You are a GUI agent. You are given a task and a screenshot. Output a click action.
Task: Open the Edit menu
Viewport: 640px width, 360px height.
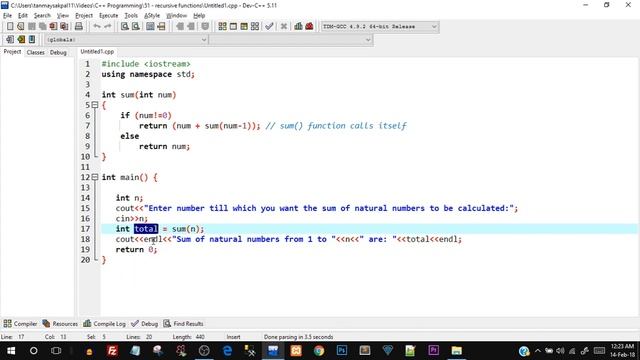point(23,16)
